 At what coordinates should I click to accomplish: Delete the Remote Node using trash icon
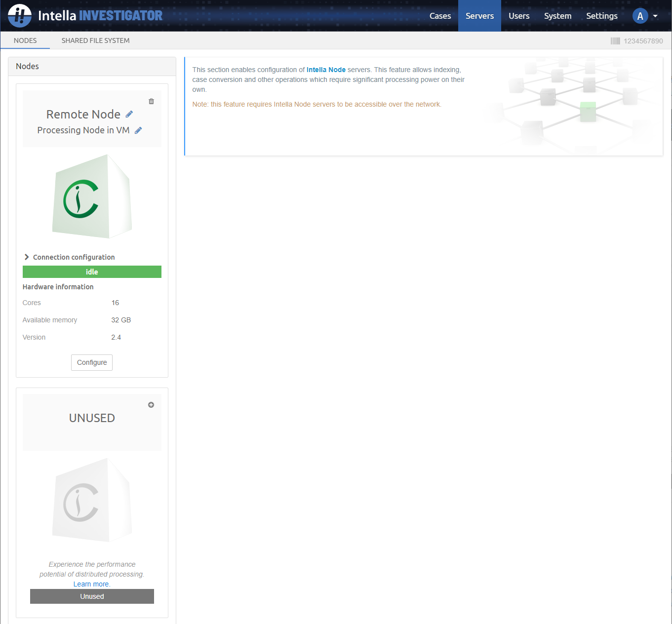point(151,101)
